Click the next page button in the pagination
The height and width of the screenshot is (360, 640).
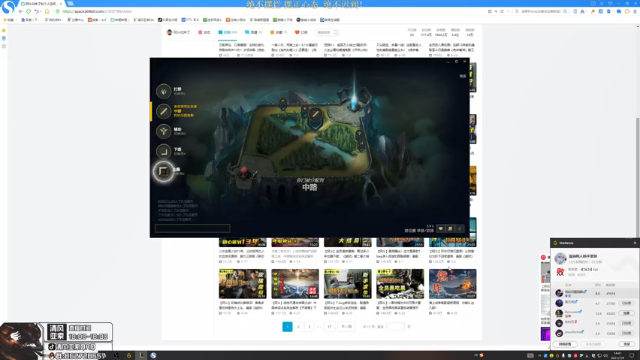pos(346,327)
